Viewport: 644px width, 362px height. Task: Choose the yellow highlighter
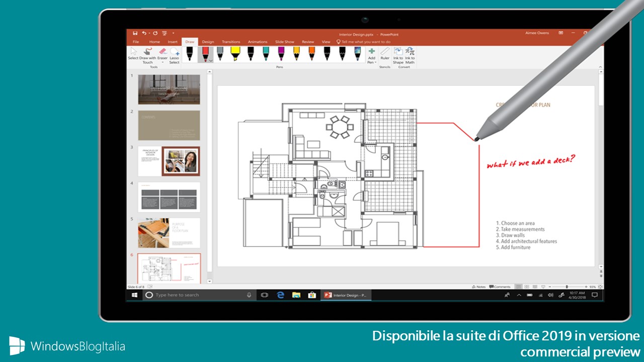(235, 54)
